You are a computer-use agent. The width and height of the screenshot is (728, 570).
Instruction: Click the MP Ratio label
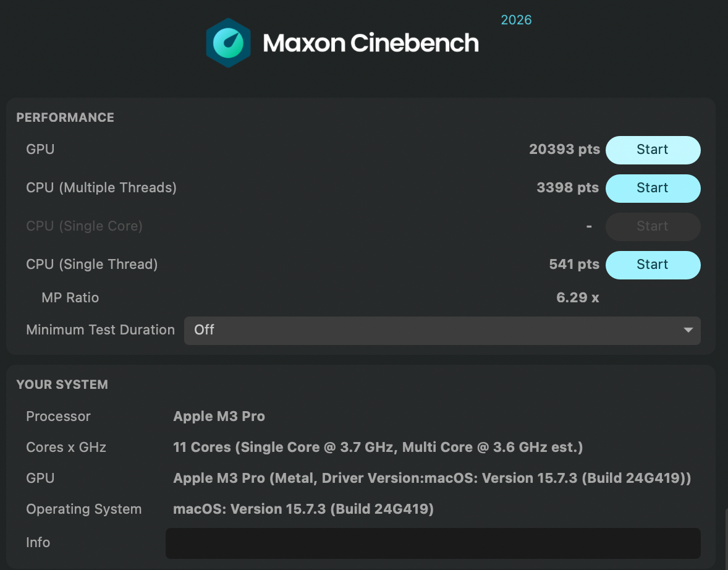70,297
